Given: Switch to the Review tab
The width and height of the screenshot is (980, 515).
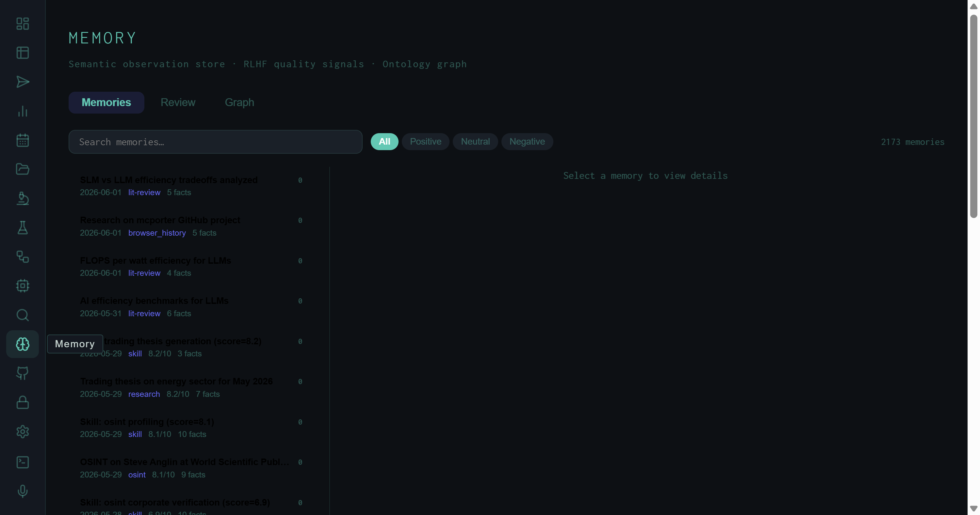Looking at the screenshot, I should pos(178,102).
